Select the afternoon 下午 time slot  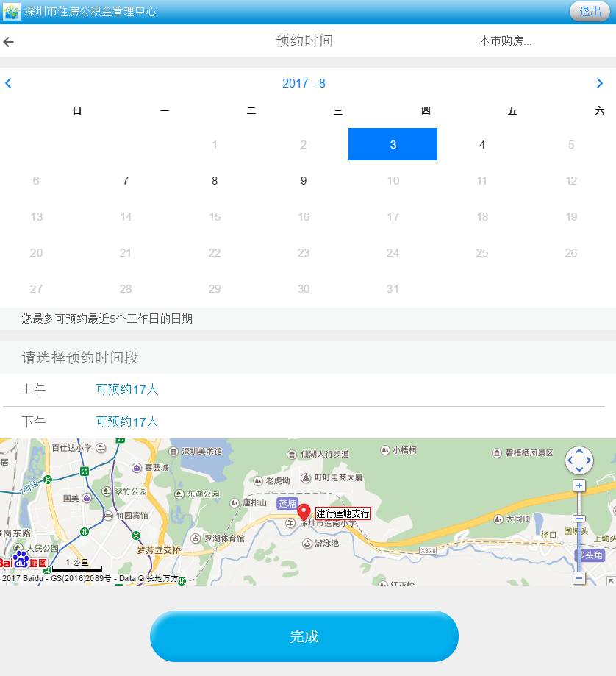tap(126, 422)
